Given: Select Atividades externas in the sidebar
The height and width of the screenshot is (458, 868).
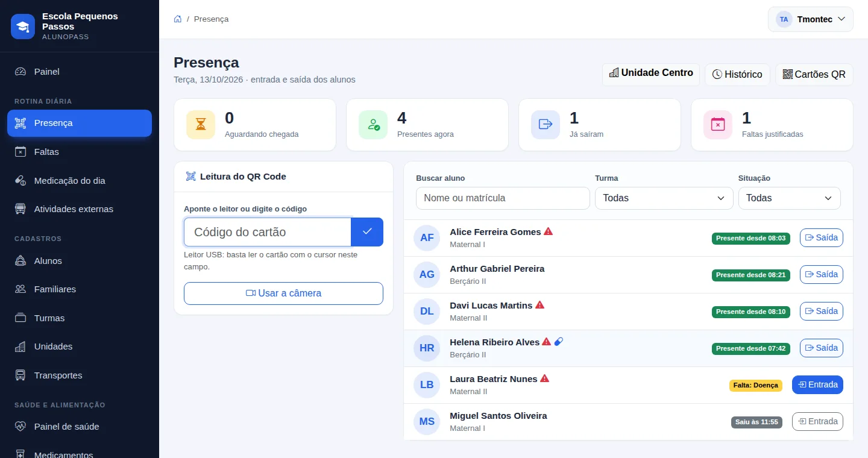Looking at the screenshot, I should coord(80,209).
